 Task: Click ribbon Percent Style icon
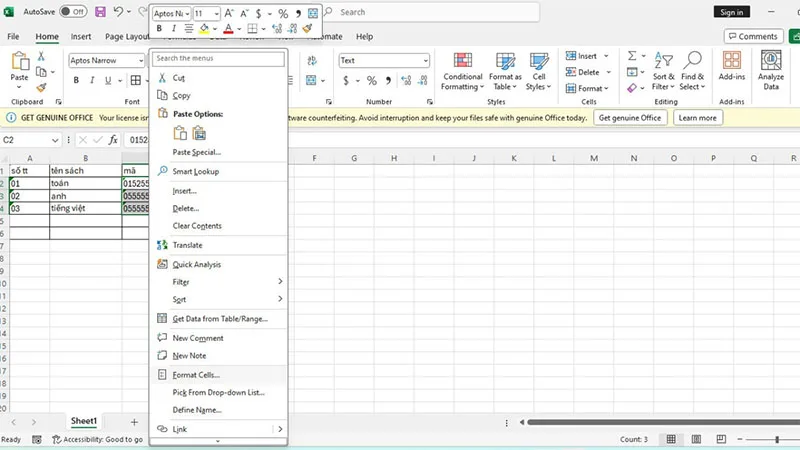[x=371, y=81]
